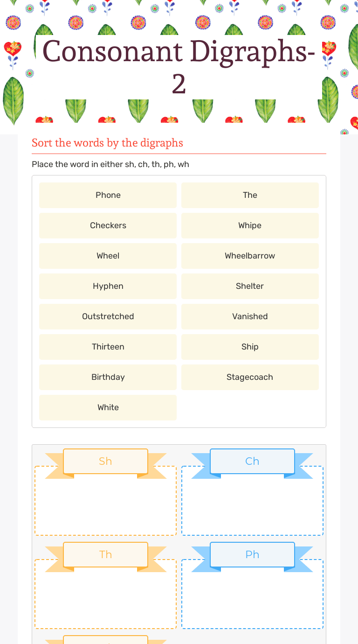Click the Vanished word tile
The height and width of the screenshot is (644, 358).
pos(250,316)
